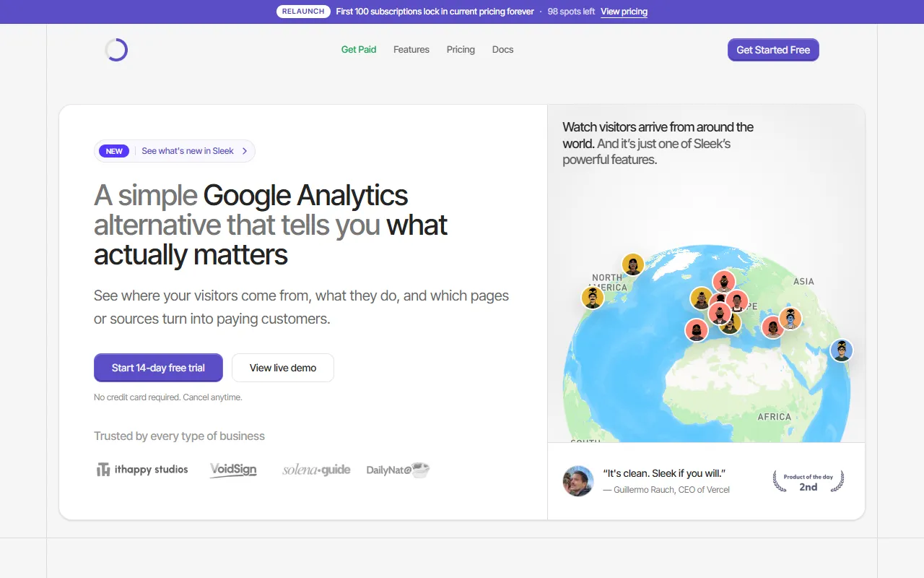Click the ithappy studios logo
Viewport: 924px width, 578px height.
142,470
